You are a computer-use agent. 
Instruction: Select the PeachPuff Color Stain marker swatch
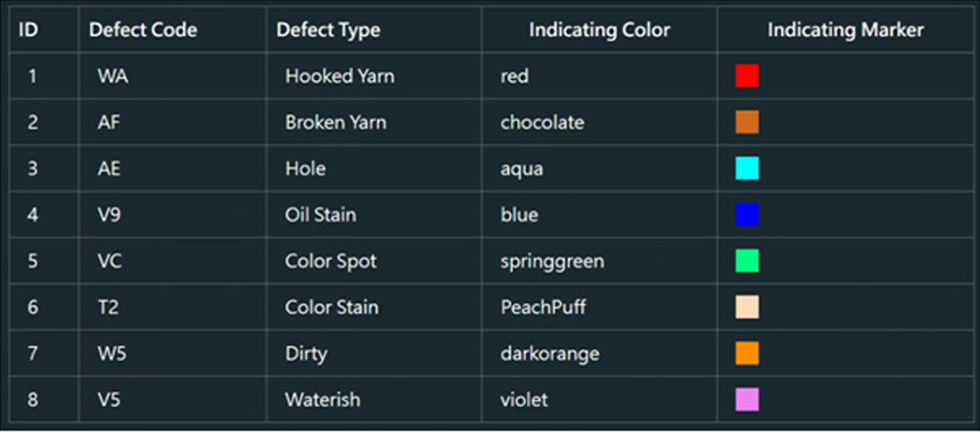pyautogui.click(x=747, y=307)
